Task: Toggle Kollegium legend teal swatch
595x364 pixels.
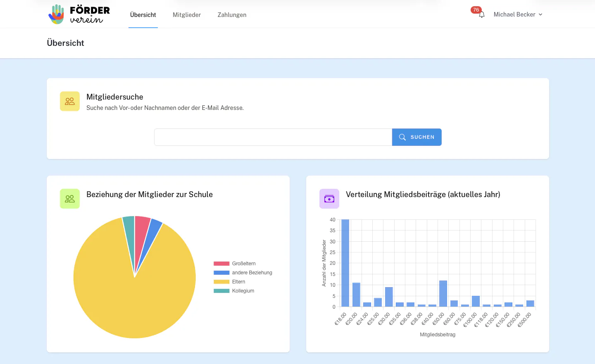Action: click(221, 291)
